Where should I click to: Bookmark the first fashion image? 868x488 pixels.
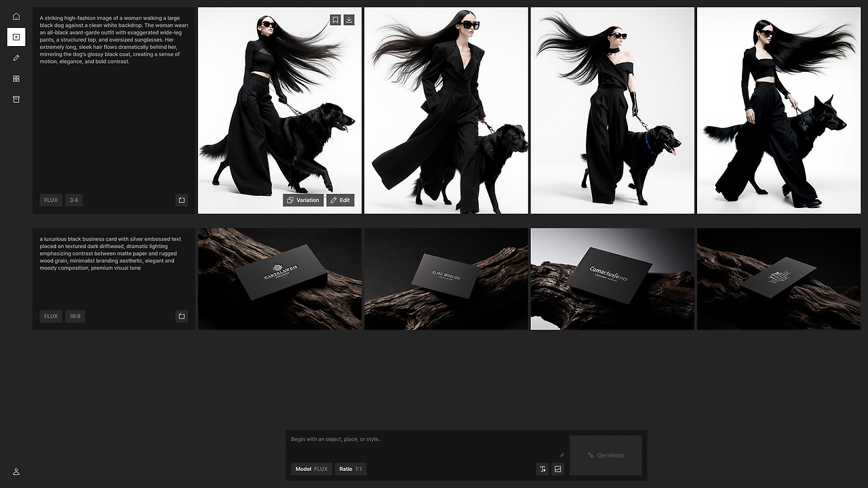pos(335,20)
